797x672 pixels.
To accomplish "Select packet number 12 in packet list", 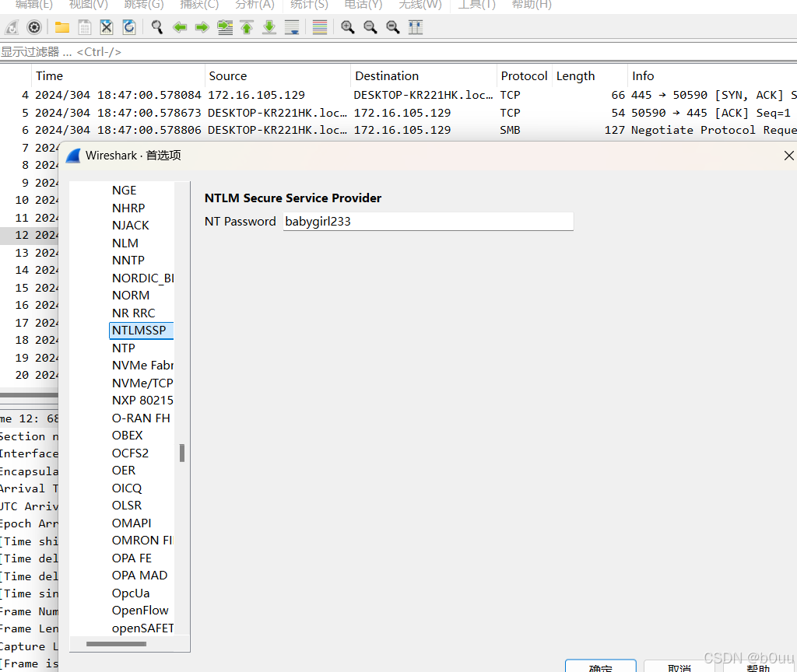I will [29, 235].
